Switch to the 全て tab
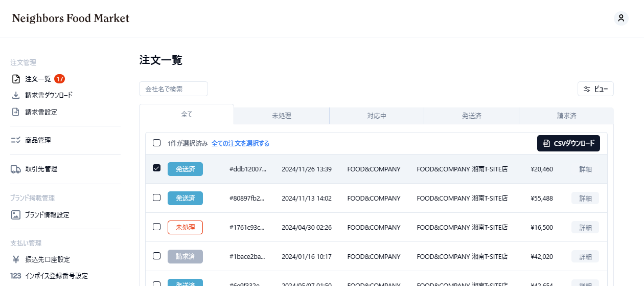This screenshot has height=286, width=644. [x=187, y=114]
